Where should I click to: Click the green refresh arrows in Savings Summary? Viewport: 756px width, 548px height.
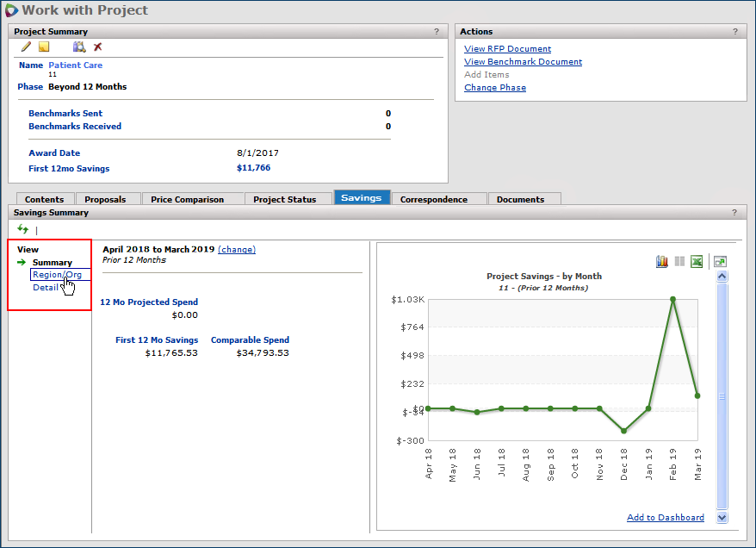[x=22, y=229]
